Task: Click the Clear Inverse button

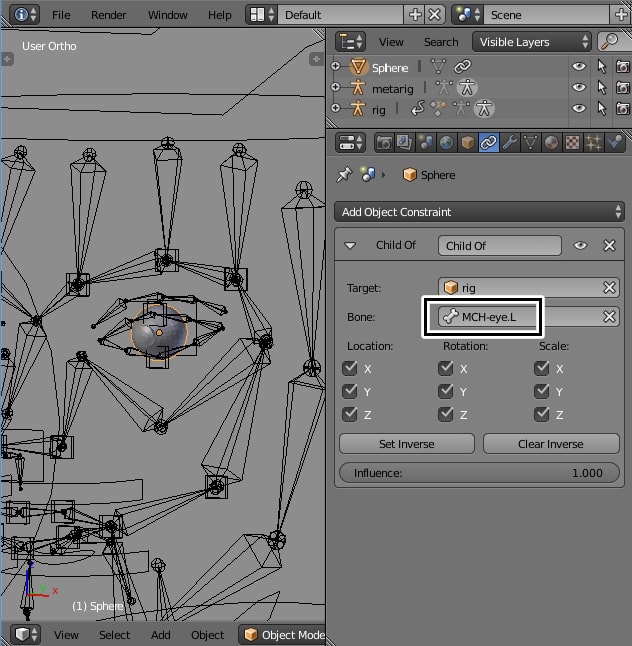Action: 551,444
